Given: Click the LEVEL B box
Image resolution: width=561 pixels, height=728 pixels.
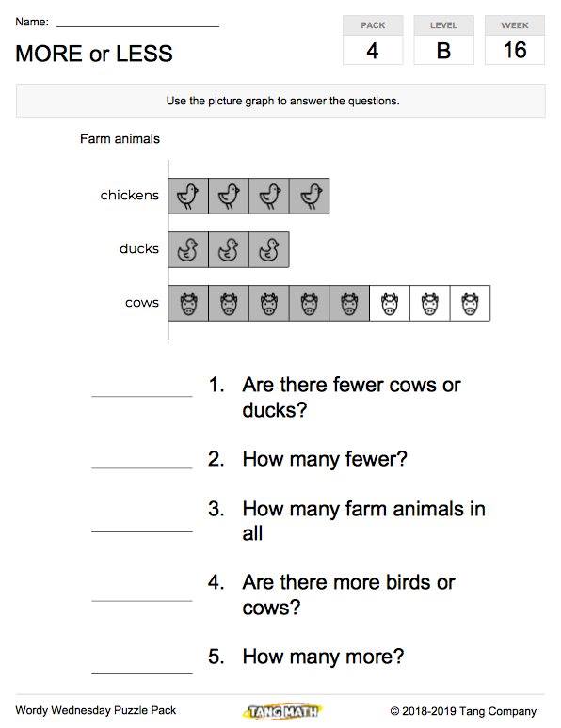Looking at the screenshot, I should 444,40.
